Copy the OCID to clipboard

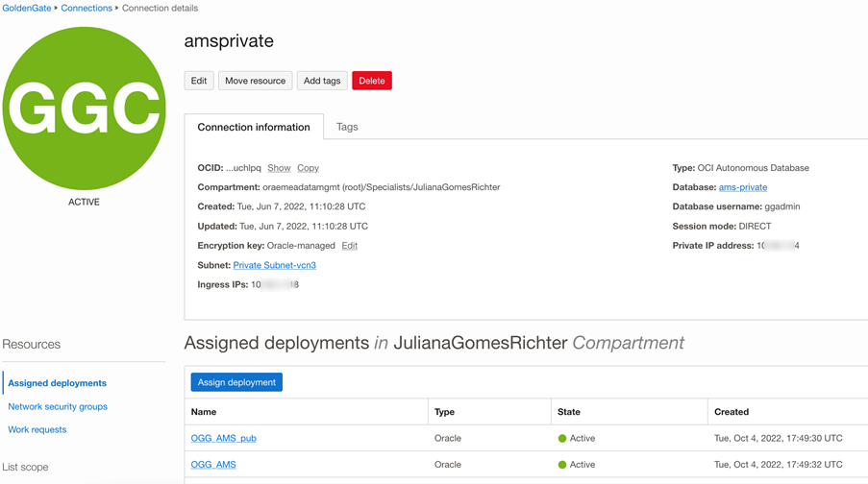308,168
